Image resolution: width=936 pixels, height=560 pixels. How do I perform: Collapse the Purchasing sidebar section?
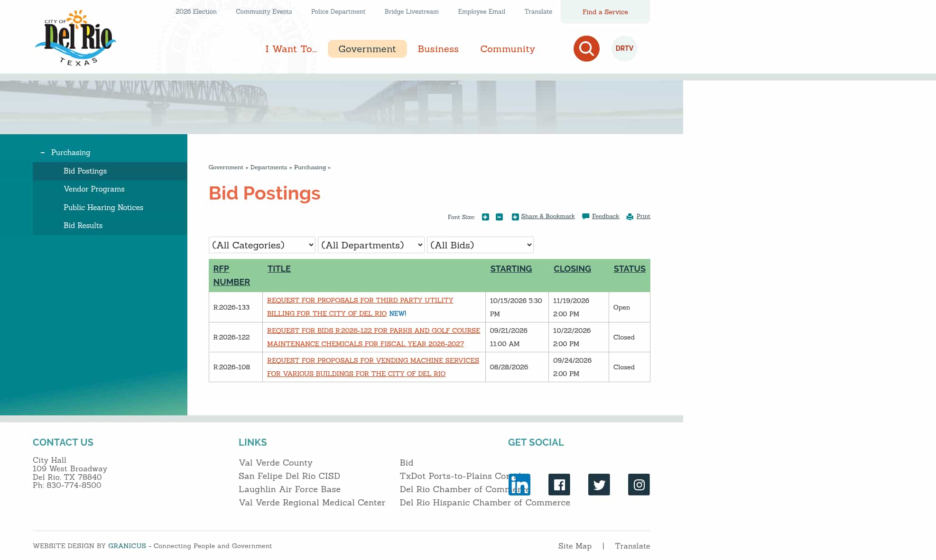tap(43, 152)
